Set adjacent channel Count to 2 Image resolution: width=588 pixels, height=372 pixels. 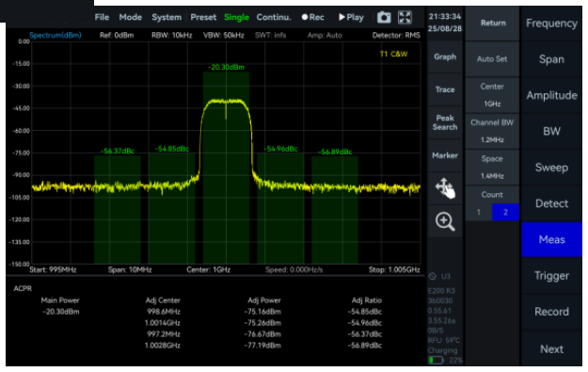(x=505, y=212)
